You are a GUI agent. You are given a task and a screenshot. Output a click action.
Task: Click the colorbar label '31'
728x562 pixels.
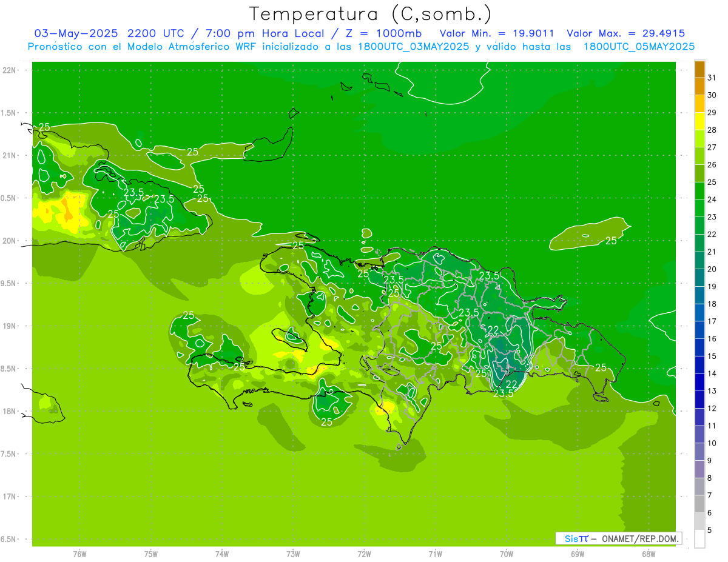click(712, 78)
